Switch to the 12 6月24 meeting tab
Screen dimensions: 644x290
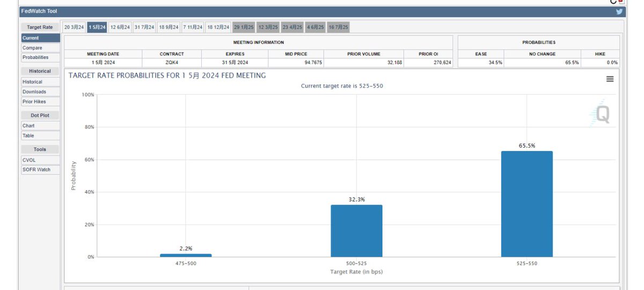(120, 27)
